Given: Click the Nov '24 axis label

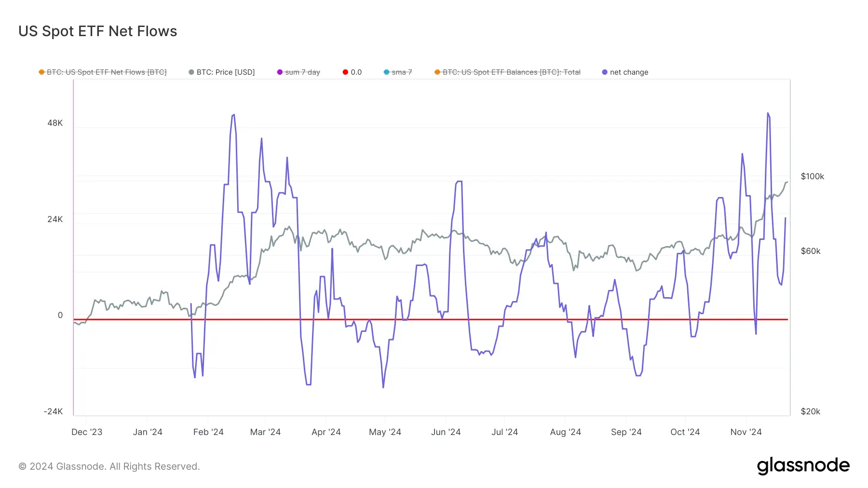Looking at the screenshot, I should (x=746, y=432).
